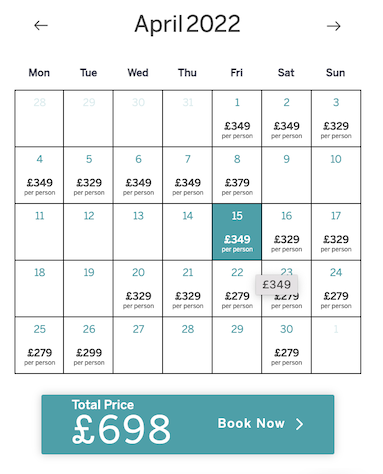383x474 pixels.
Task: Select April 30 at £279 per person
Action: pyautogui.click(x=286, y=345)
